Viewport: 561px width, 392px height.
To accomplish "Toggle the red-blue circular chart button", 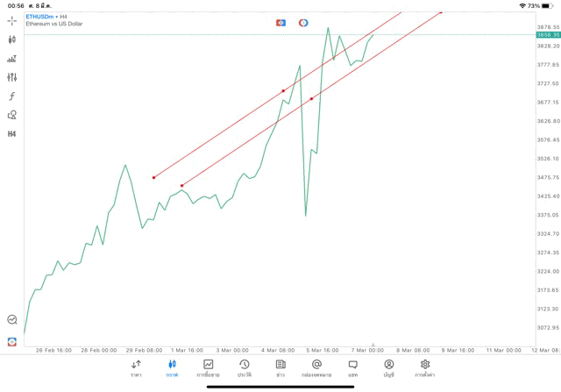I will (x=303, y=23).
